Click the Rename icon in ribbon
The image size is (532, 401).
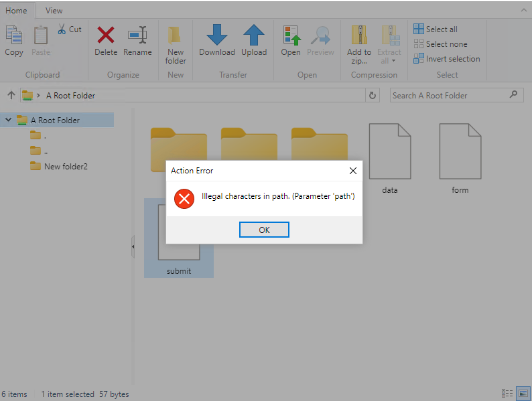point(137,35)
